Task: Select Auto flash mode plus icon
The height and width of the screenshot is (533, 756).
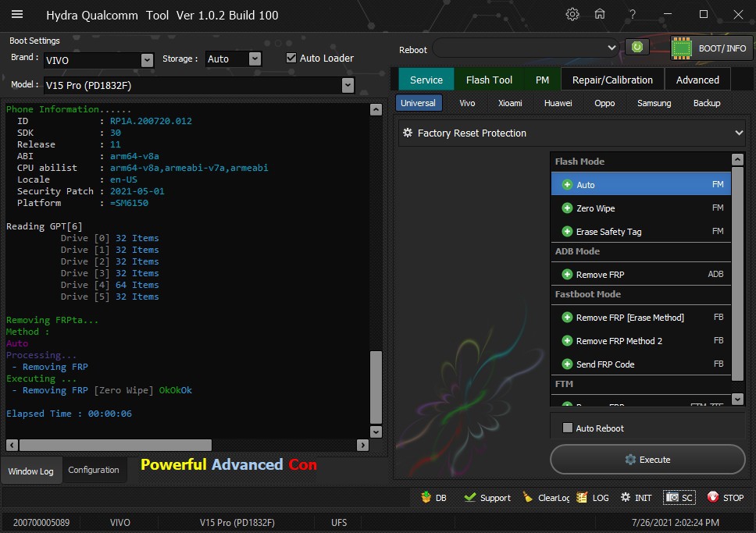Action: pyautogui.click(x=568, y=185)
